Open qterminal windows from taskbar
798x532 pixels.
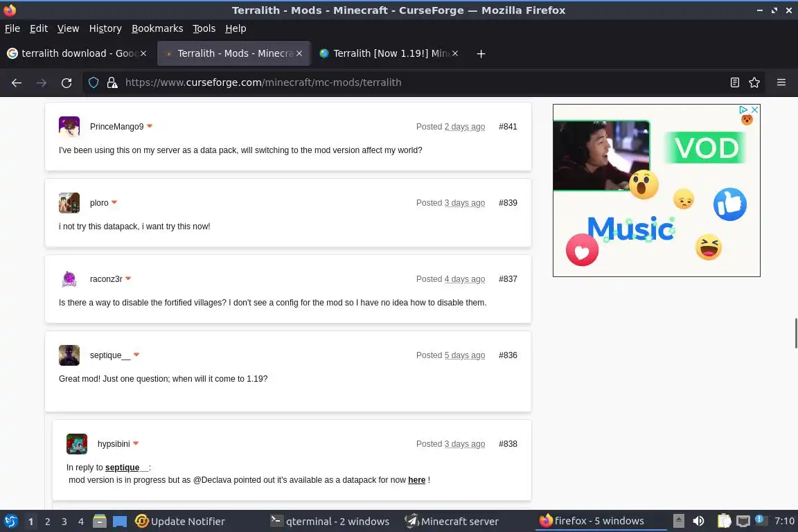(x=330, y=522)
